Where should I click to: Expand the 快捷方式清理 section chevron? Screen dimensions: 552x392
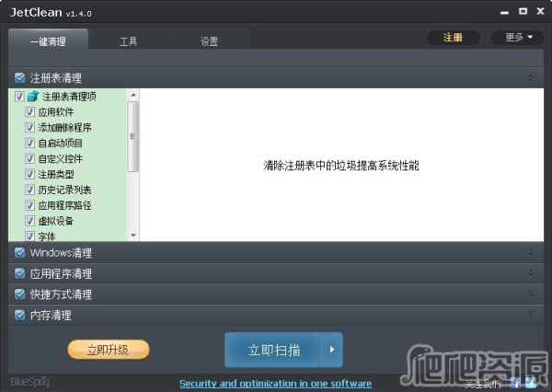click(530, 294)
